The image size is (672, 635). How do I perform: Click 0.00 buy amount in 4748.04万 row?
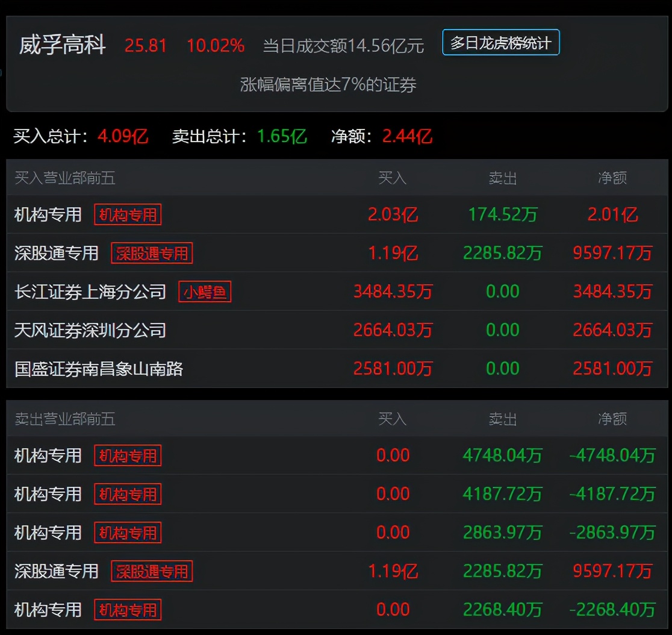(393, 455)
